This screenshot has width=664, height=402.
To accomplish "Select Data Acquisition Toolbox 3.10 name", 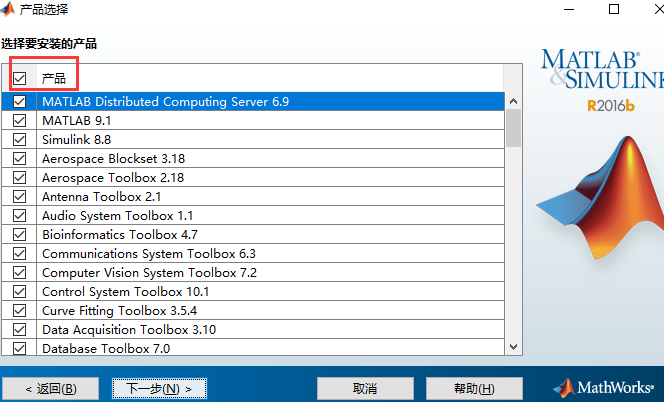I will click(129, 330).
